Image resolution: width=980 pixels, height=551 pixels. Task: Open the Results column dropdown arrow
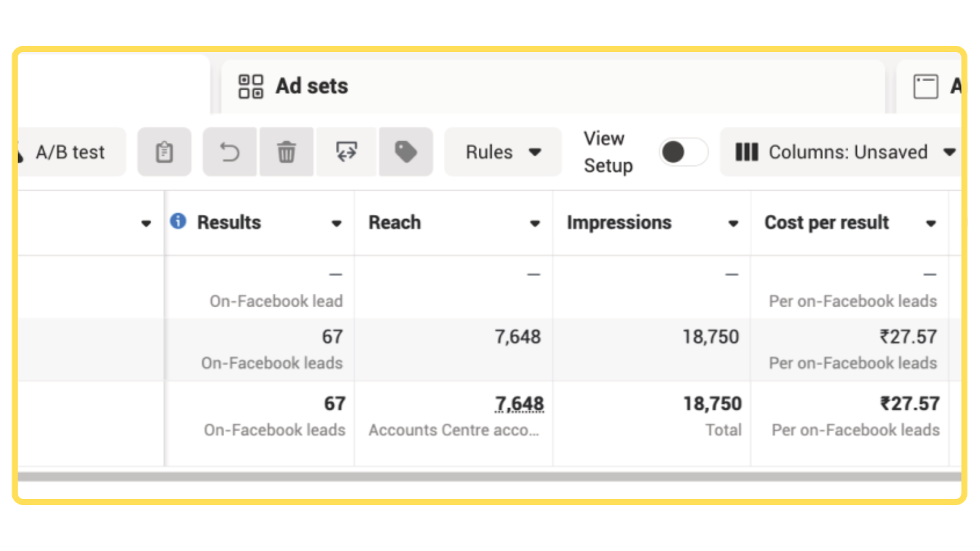336,223
